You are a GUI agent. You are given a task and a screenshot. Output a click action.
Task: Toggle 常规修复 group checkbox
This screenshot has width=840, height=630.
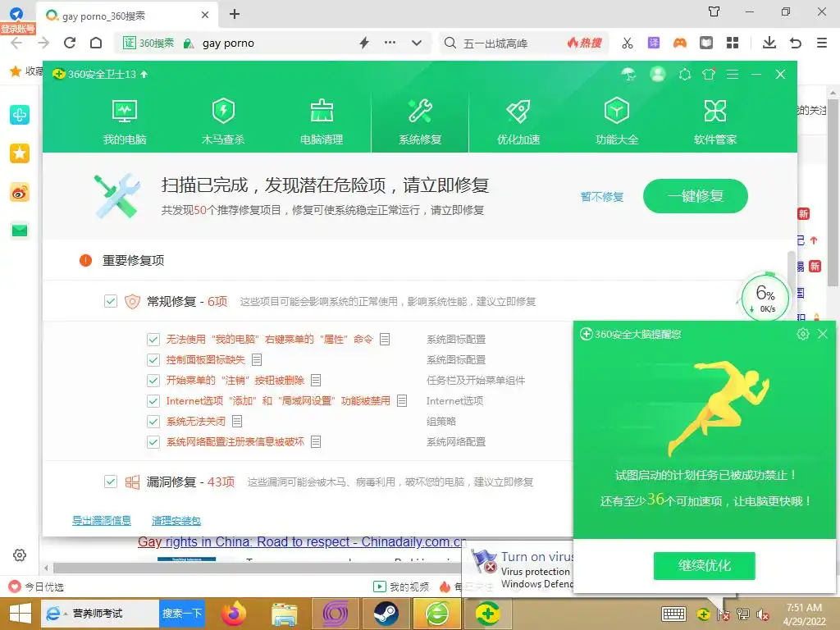(111, 301)
